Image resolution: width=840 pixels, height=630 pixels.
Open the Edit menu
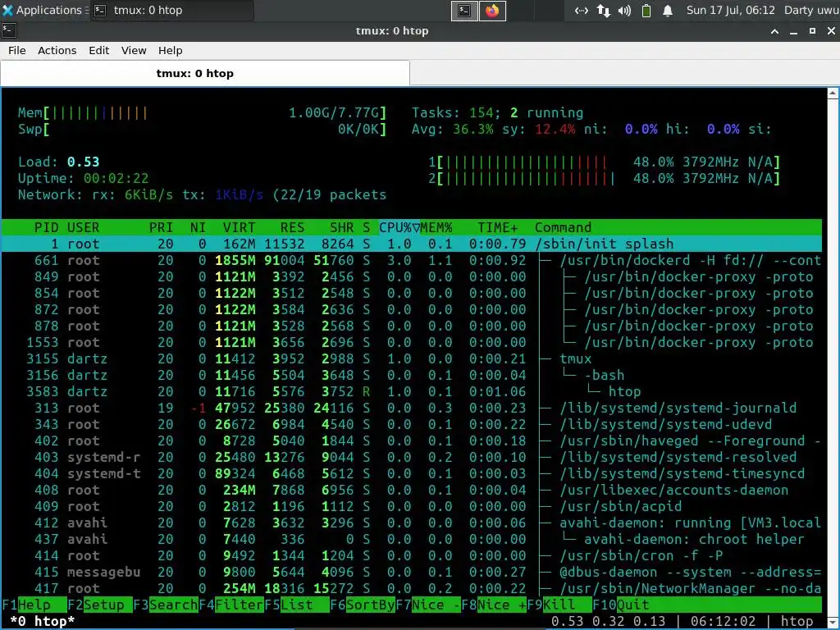(98, 50)
